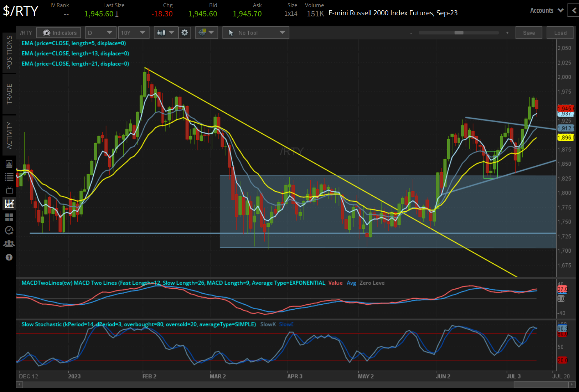The height and width of the screenshot is (392, 579).
Task: Click the clock history icon in sidebar
Action: pyautogui.click(x=9, y=230)
